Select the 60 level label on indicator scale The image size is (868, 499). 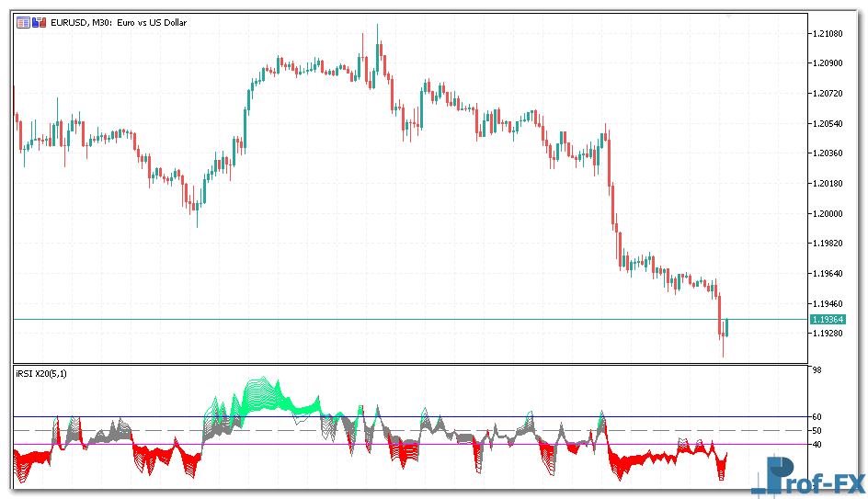[x=817, y=417]
